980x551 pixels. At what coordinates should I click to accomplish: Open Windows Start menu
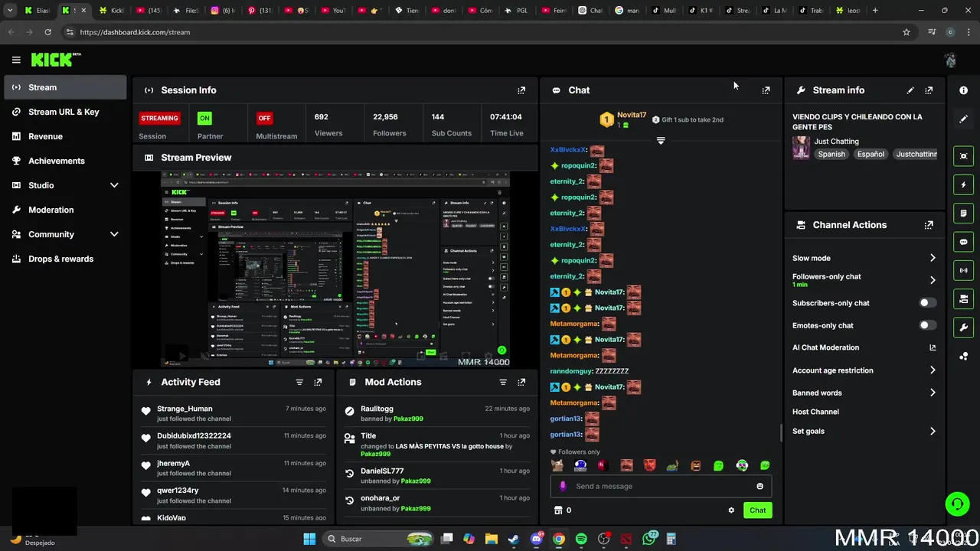[x=309, y=539]
